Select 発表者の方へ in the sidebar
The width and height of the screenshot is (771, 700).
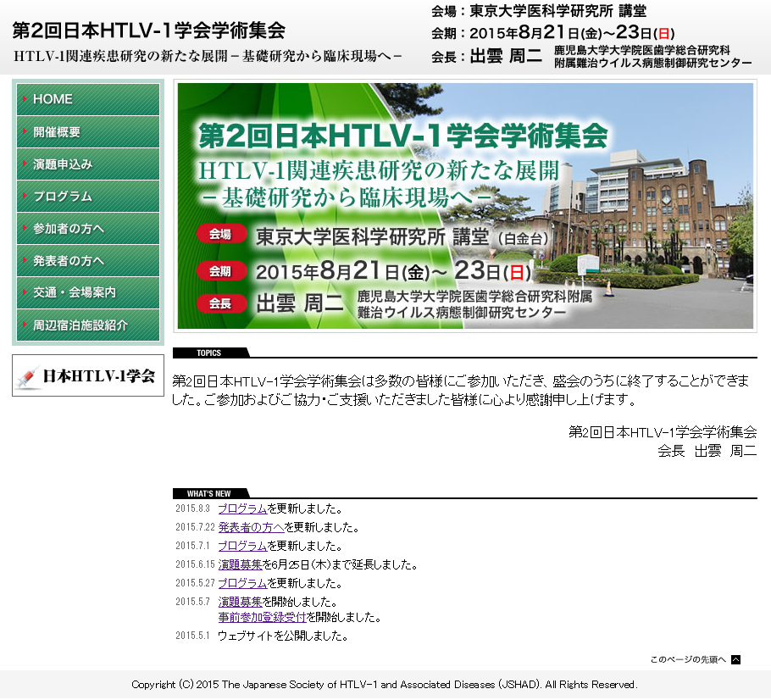click(88, 261)
